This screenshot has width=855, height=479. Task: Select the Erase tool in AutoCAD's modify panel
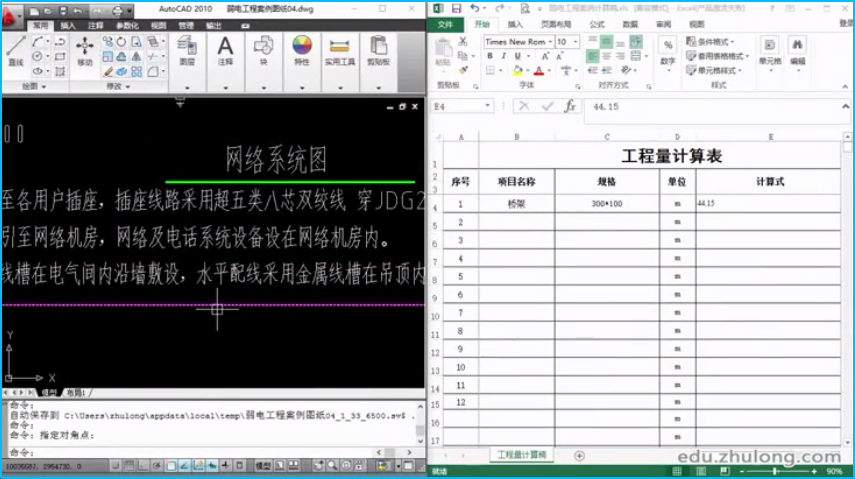pyautogui.click(x=107, y=71)
